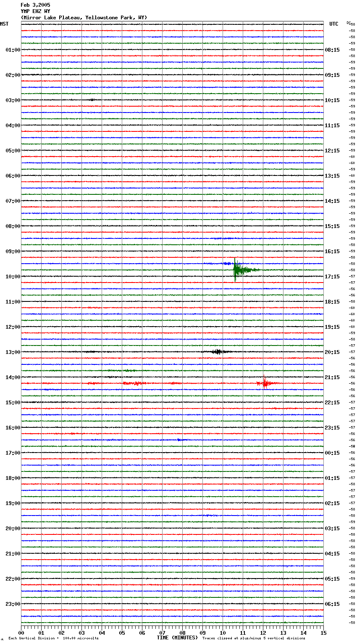The width and height of the screenshot is (357, 644).
Task: Click the MST time label '20:00'
Action: tap(13, 529)
